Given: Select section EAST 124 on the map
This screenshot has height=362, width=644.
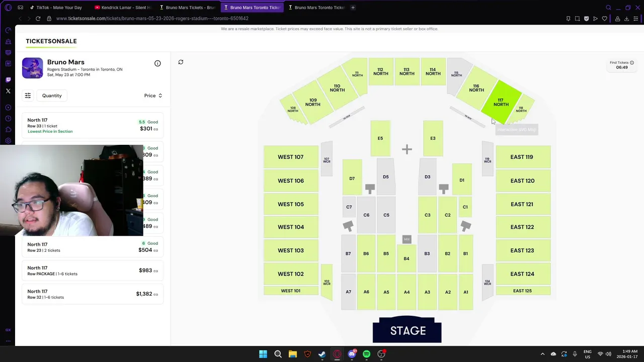Looking at the screenshot, I should coord(522,274).
